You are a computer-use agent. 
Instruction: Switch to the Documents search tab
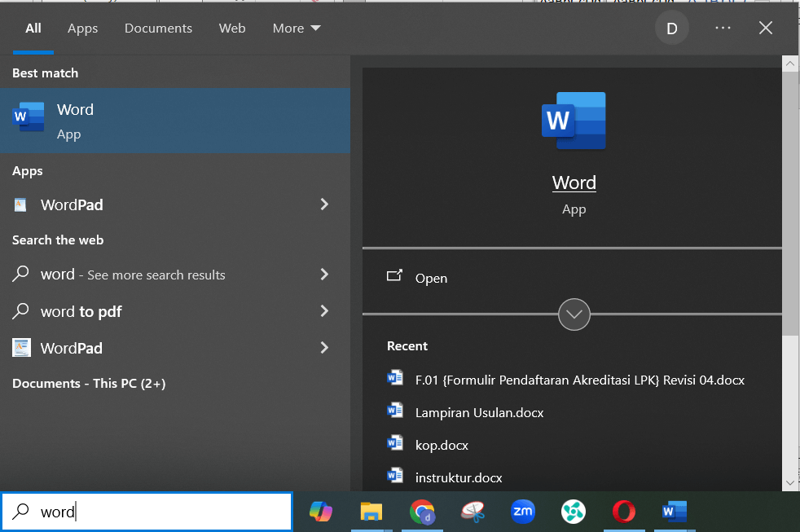point(158,28)
